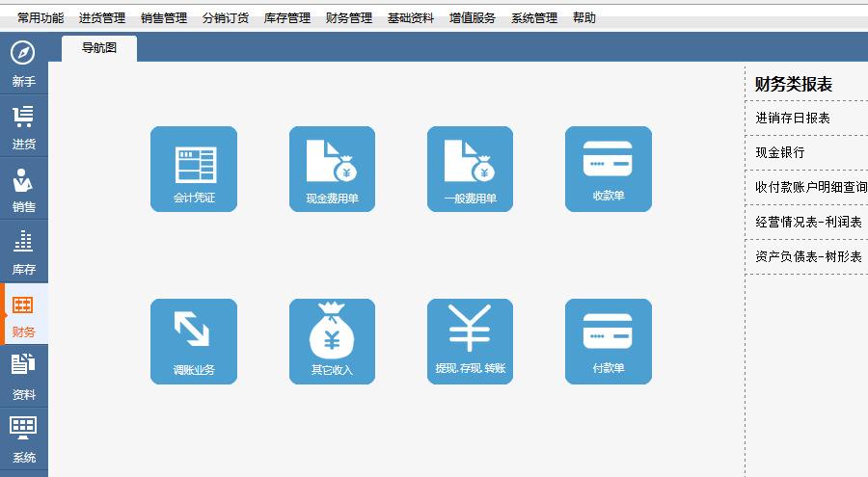Open the 现金费用单 cash expense tile

coord(332,169)
